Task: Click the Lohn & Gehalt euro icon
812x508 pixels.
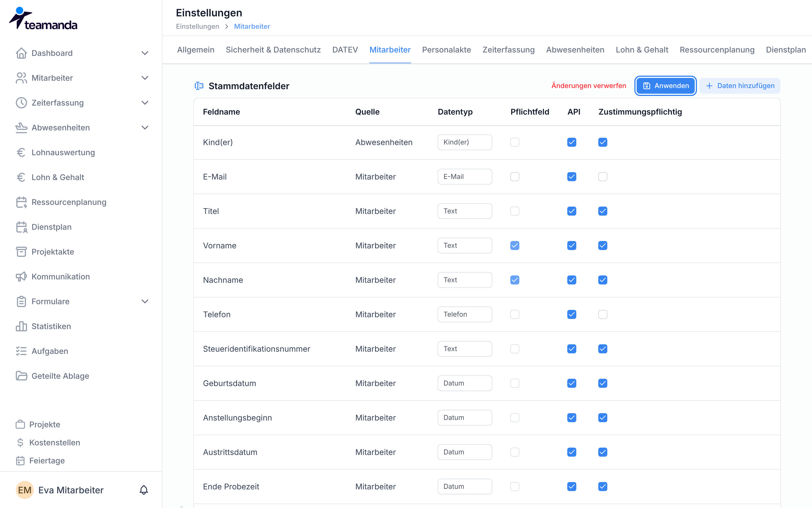Action: (21, 178)
